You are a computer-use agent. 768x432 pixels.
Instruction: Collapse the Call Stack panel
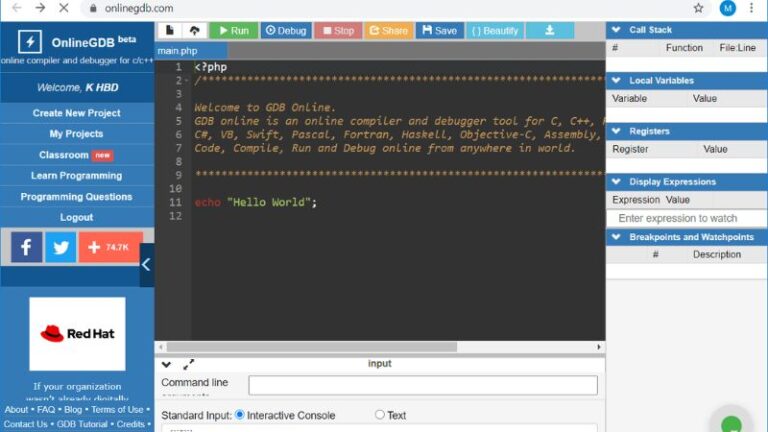pos(615,30)
